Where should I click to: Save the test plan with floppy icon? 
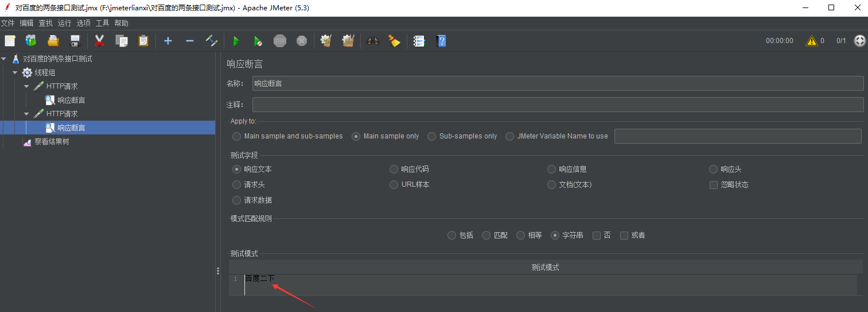(75, 41)
